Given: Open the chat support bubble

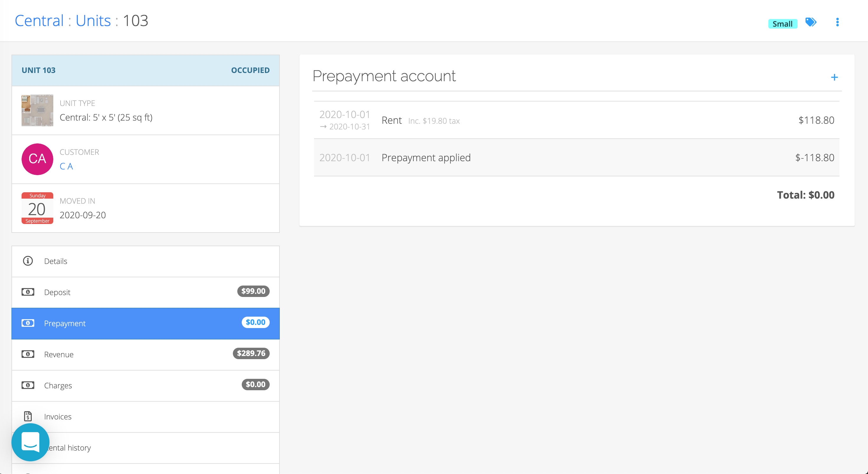Looking at the screenshot, I should [30, 442].
